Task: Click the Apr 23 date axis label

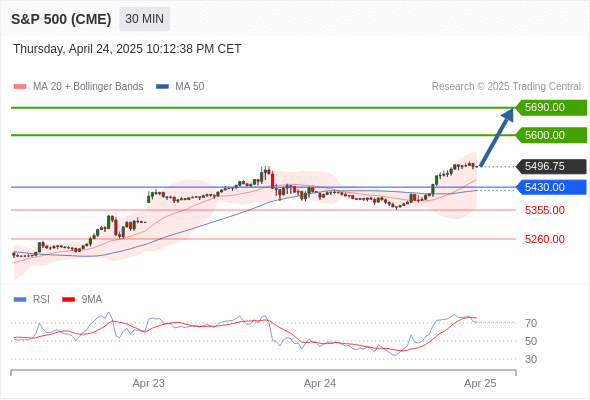Action: pyautogui.click(x=149, y=383)
